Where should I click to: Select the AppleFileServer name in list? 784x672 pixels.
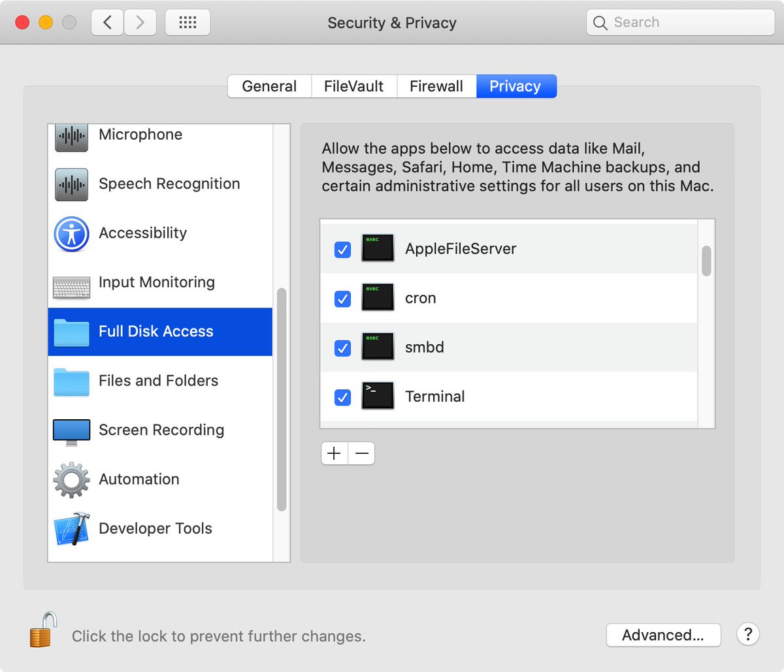tap(461, 249)
